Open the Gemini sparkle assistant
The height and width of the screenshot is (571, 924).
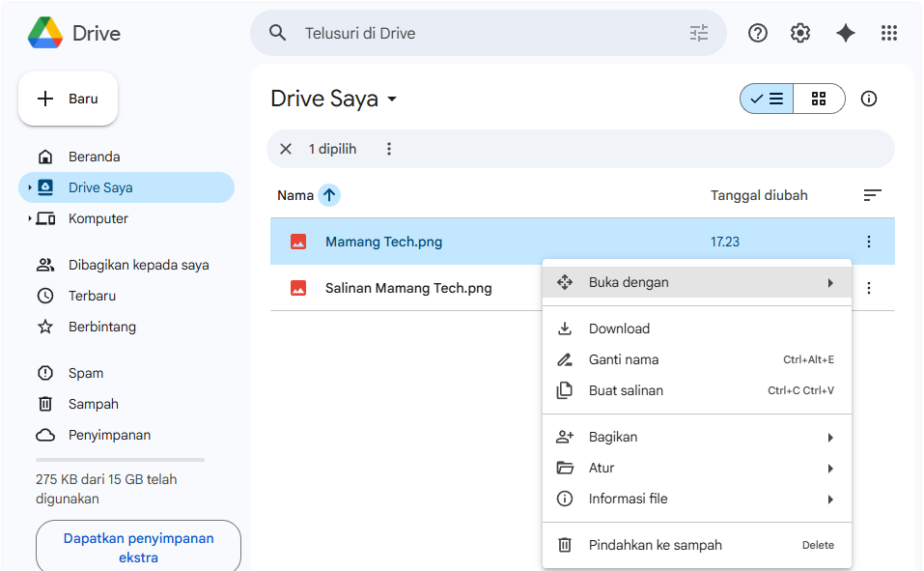pyautogui.click(x=846, y=33)
